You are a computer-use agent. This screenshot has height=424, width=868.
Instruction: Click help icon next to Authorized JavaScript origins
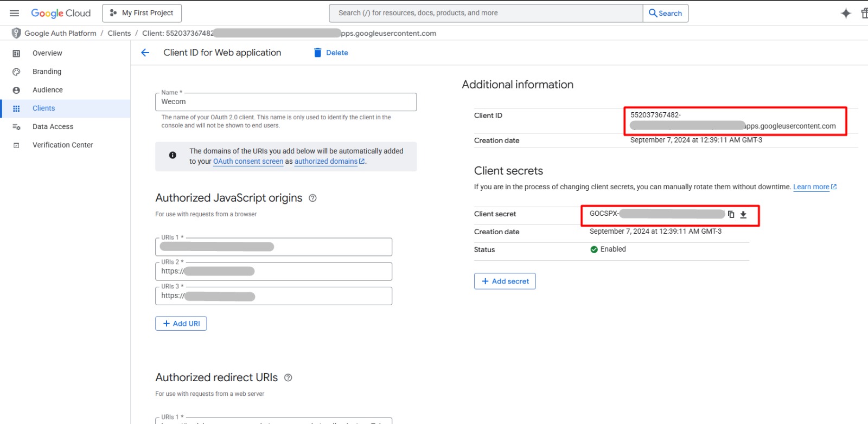coord(312,198)
